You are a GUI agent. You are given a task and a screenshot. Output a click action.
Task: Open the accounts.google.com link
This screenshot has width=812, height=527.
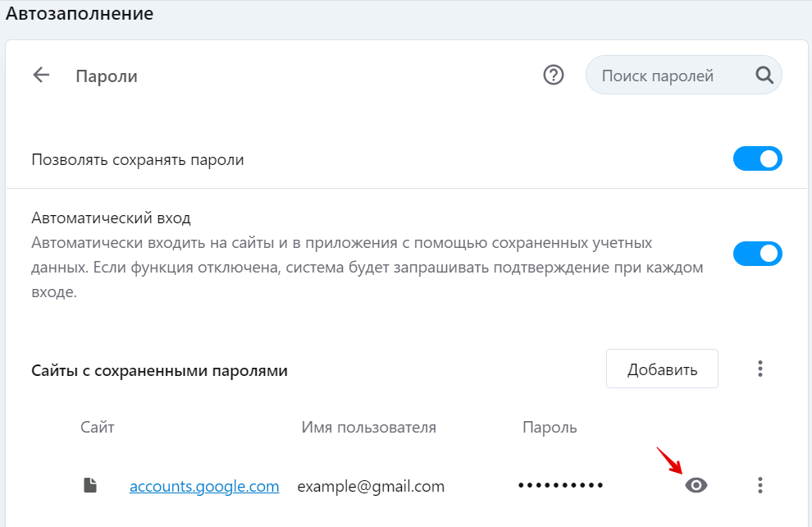point(204,486)
